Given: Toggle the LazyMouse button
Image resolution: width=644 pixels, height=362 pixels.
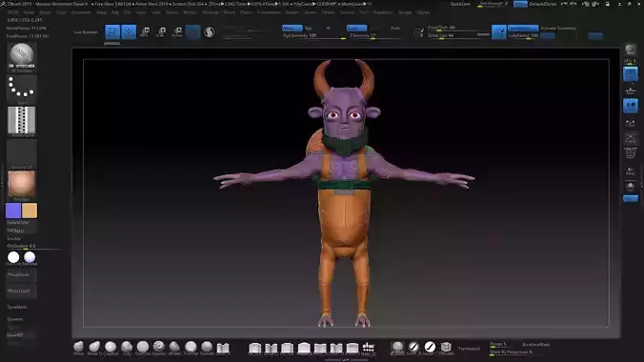Looking at the screenshot, I should [x=523, y=28].
